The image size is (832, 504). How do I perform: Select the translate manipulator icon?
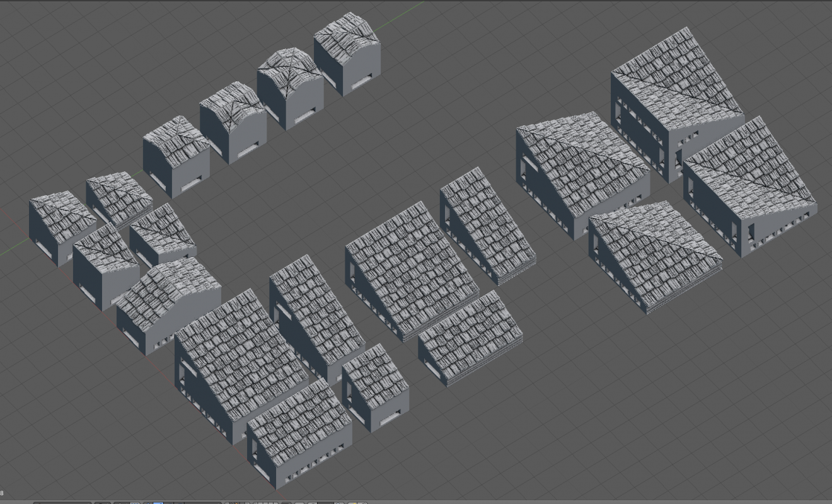[x=158, y=502]
